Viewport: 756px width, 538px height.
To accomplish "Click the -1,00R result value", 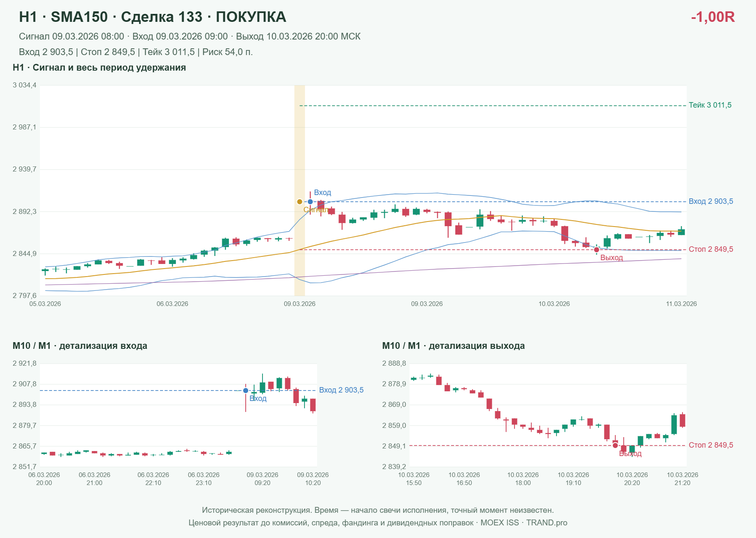I will click(713, 17).
